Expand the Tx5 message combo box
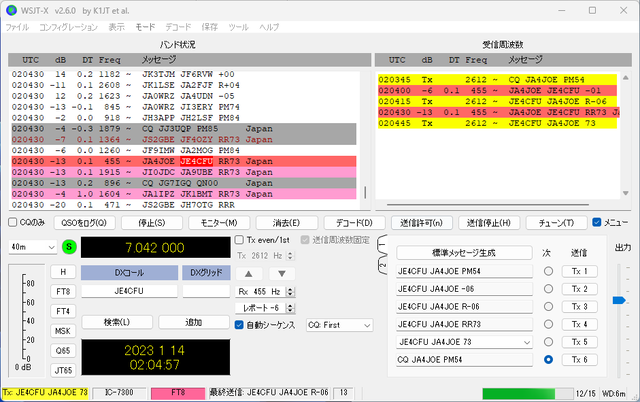This screenshot has width=640, height=402. coord(527,342)
